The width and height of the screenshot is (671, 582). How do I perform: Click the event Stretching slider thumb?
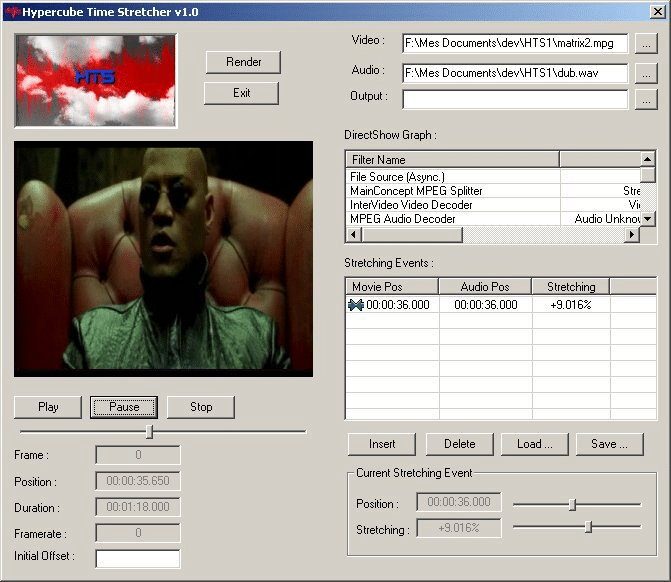pos(589,527)
